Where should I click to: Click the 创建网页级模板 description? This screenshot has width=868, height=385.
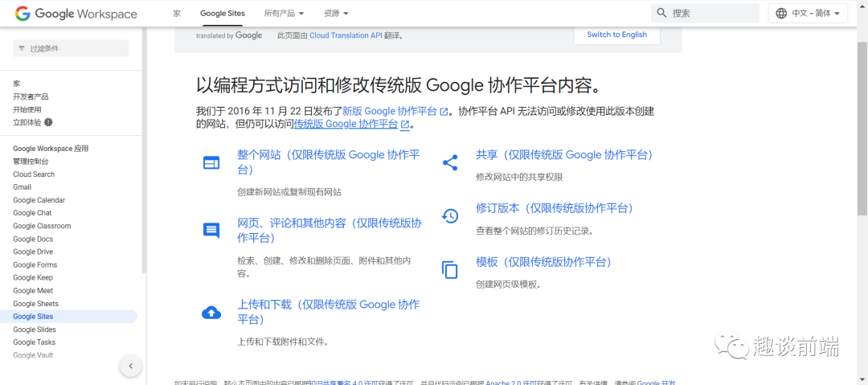(508, 285)
